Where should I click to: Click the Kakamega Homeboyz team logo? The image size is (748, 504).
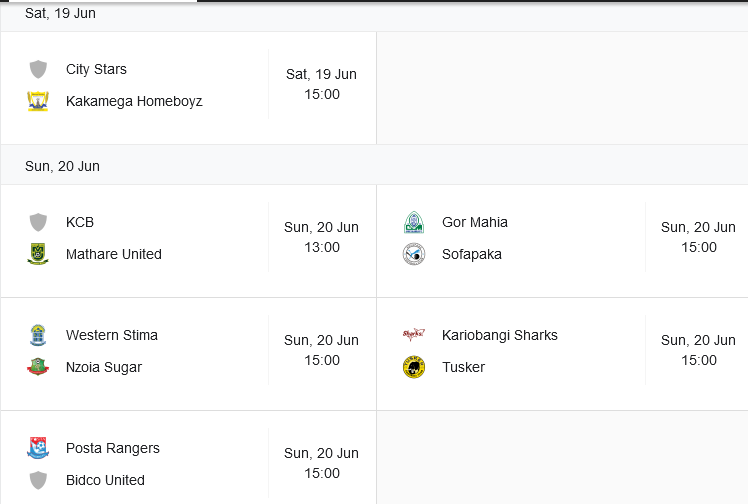pyautogui.click(x=38, y=101)
